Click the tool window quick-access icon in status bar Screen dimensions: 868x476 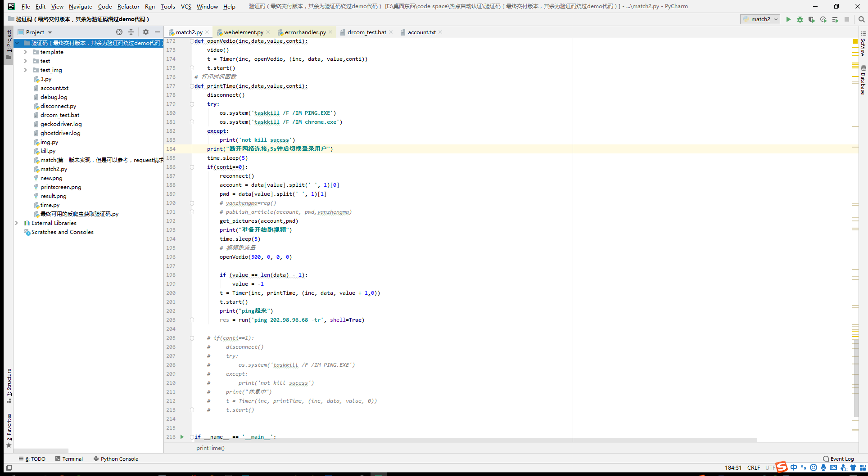pyautogui.click(x=9, y=468)
